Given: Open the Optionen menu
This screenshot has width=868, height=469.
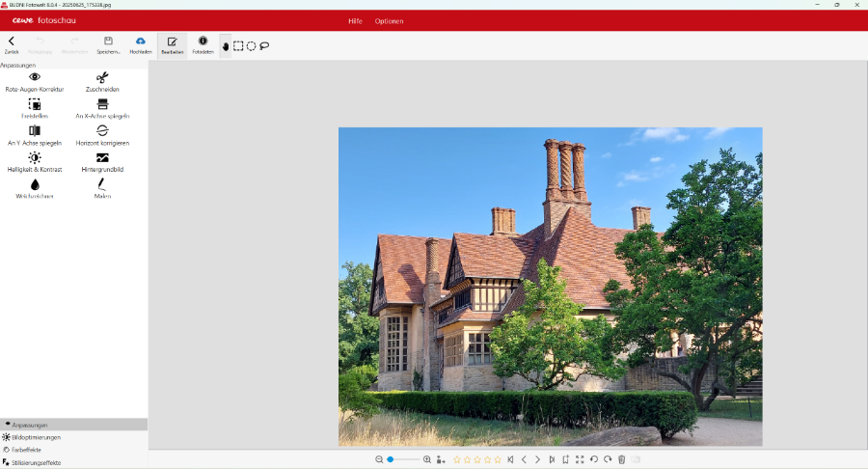Looking at the screenshot, I should 390,21.
